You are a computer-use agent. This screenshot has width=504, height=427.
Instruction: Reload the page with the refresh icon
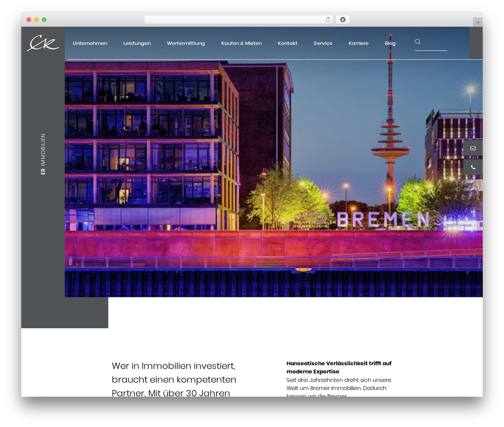point(328,20)
